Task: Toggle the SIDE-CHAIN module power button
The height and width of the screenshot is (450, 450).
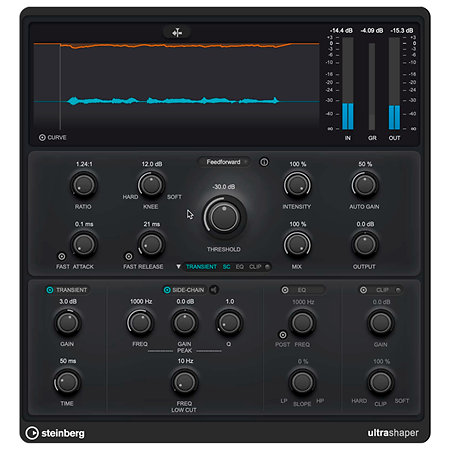Action: 167,290
